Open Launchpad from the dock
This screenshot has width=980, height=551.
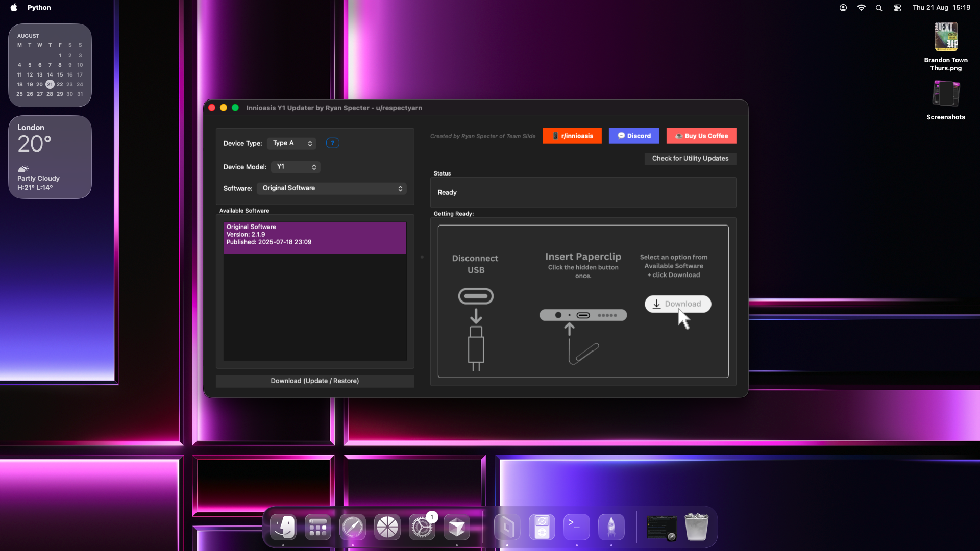(317, 527)
